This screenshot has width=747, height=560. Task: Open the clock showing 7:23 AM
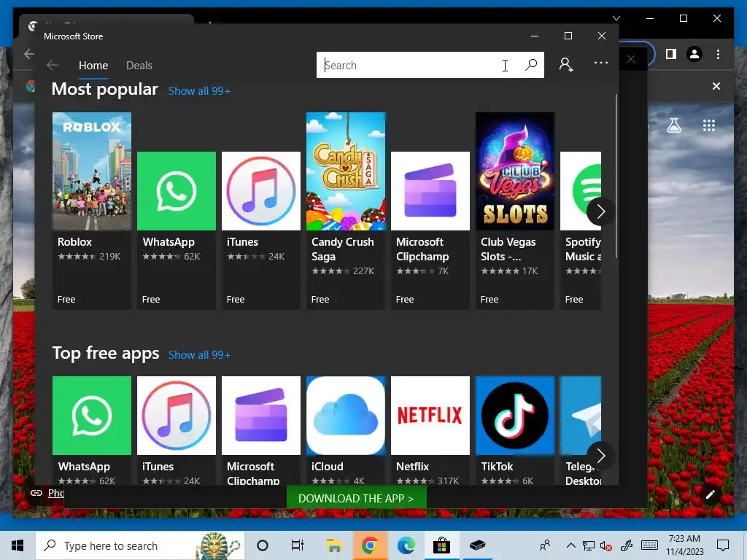point(684,545)
